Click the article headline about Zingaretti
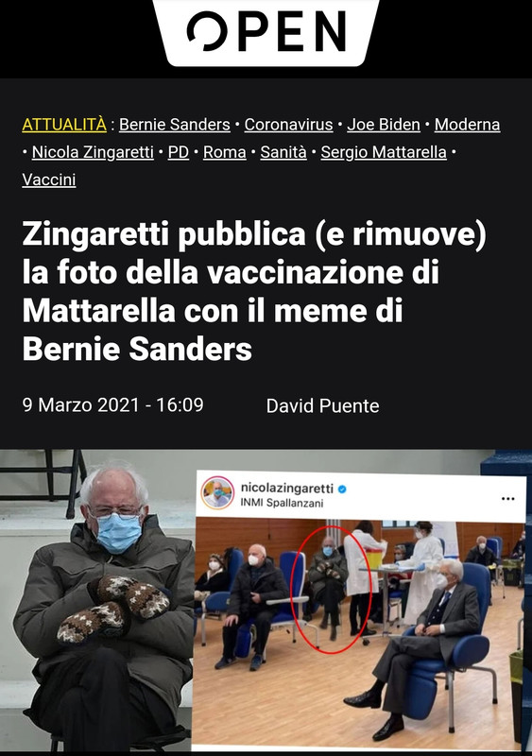The width and height of the screenshot is (532, 756). pyautogui.click(x=255, y=291)
